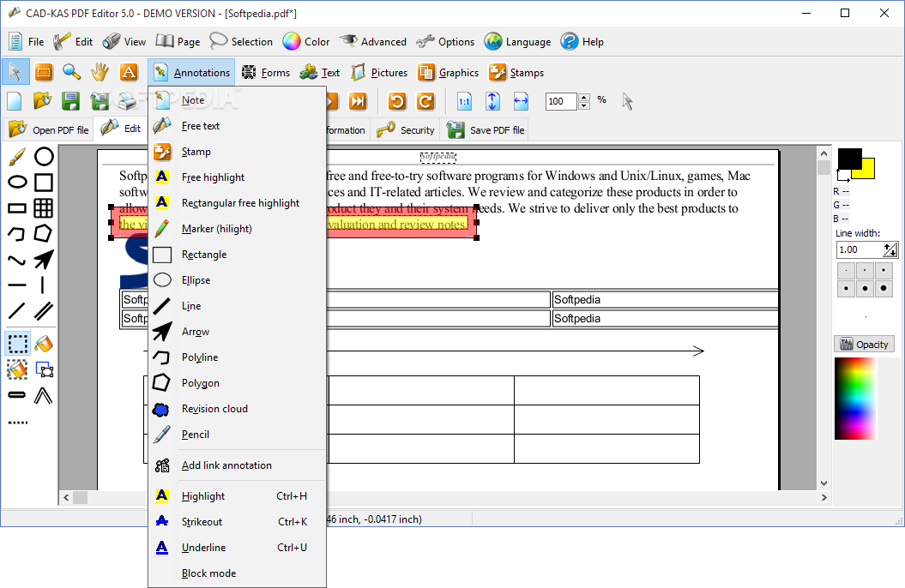Image resolution: width=905 pixels, height=588 pixels.
Task: Pick a color from the spectrum palette
Action: 855,399
